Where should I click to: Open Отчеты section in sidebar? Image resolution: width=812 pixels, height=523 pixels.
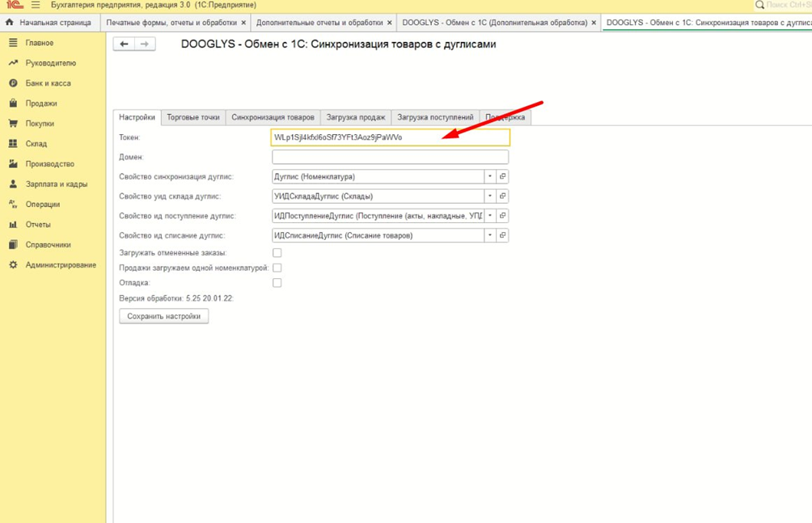point(38,225)
